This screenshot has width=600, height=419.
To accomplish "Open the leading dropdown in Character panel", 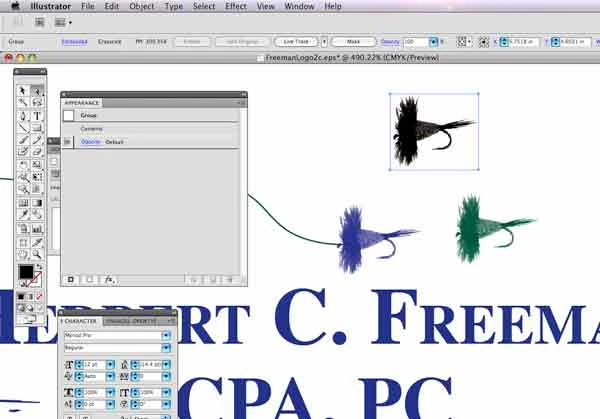I will pyautogui.click(x=166, y=365).
